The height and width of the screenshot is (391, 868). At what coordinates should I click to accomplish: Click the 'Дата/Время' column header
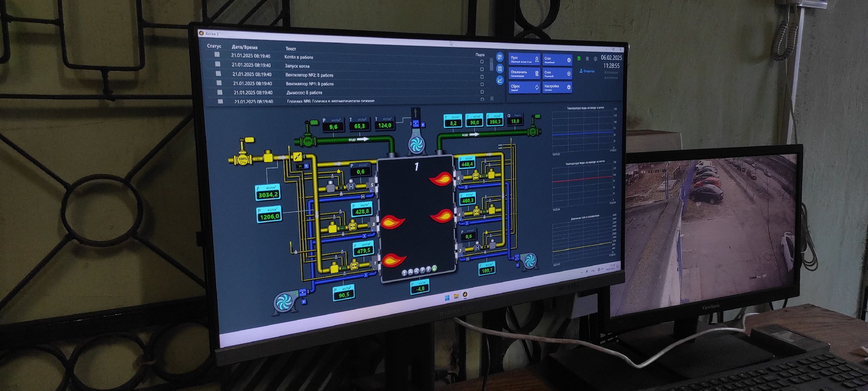tap(244, 47)
